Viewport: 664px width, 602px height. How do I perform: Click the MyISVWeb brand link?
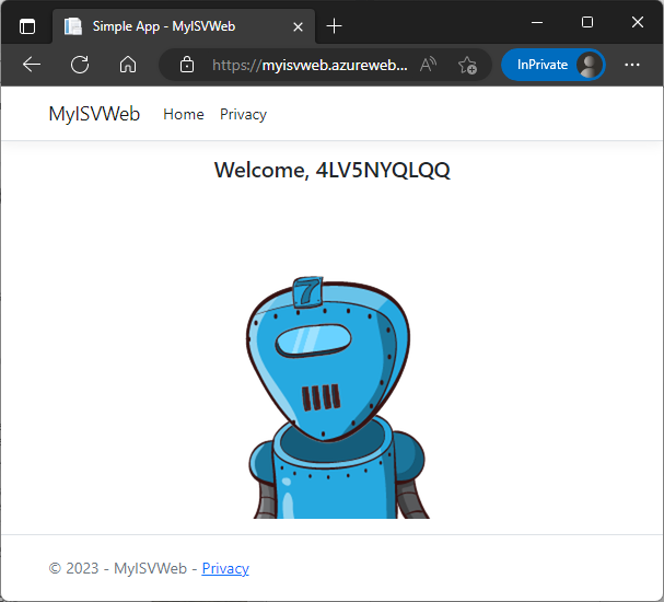[94, 114]
